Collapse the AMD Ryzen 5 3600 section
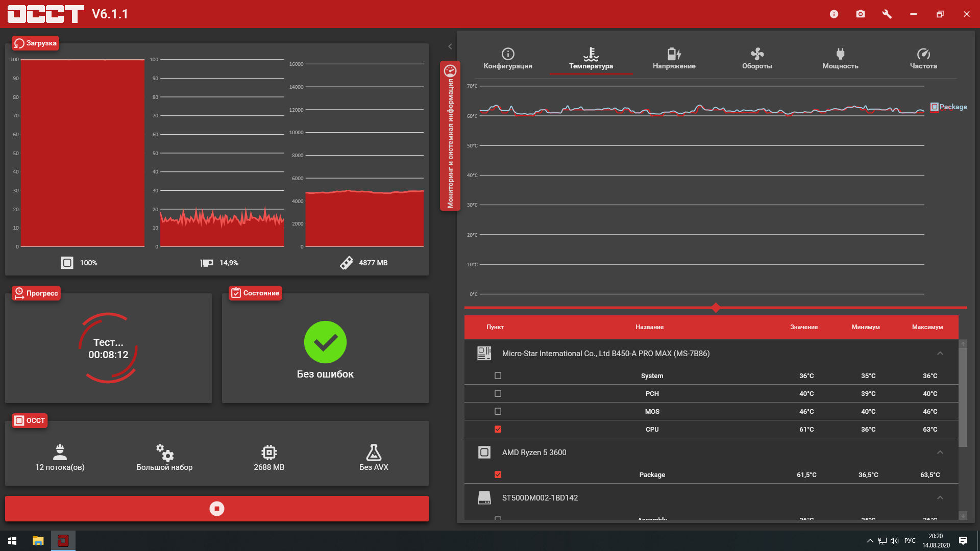This screenshot has width=980, height=551. pos(940,453)
